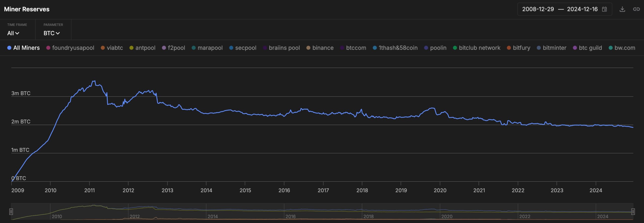This screenshot has height=223, width=644.
Task: Toggle foundryusapool series in legend
Action: click(70, 48)
